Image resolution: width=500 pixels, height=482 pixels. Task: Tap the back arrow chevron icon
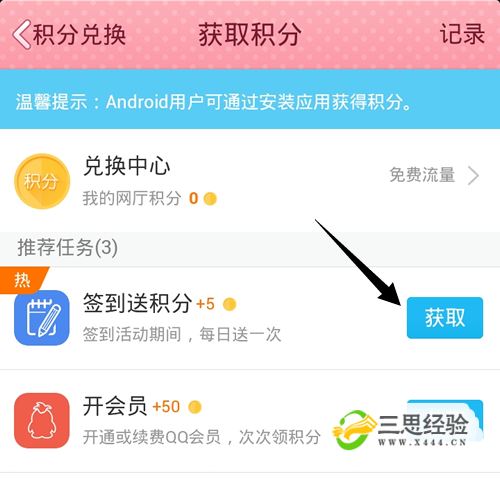point(21,34)
